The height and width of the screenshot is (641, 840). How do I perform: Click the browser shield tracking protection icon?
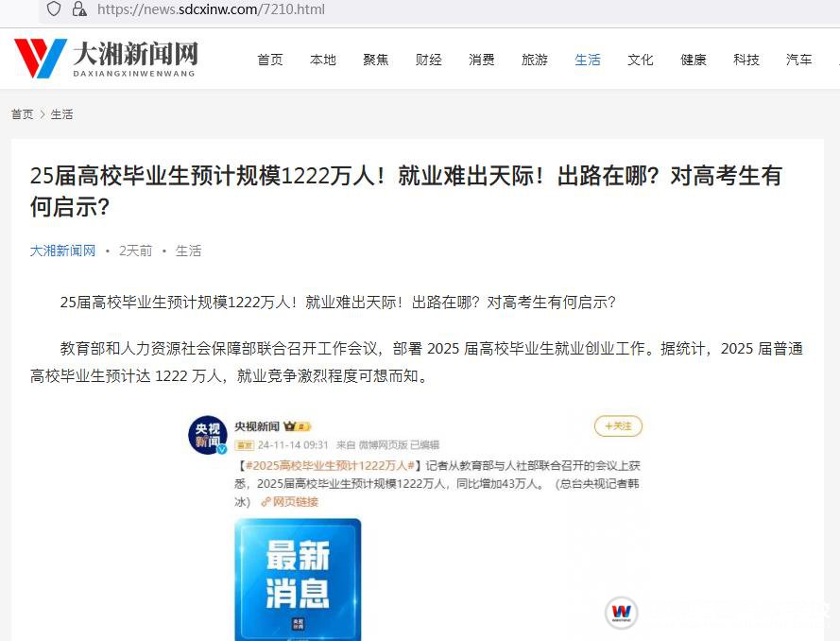[x=54, y=9]
